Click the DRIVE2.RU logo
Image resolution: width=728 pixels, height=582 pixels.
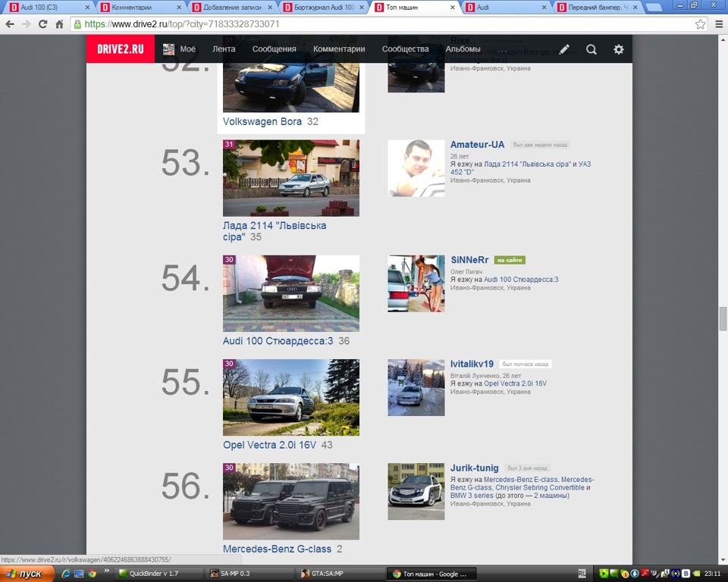[121, 48]
